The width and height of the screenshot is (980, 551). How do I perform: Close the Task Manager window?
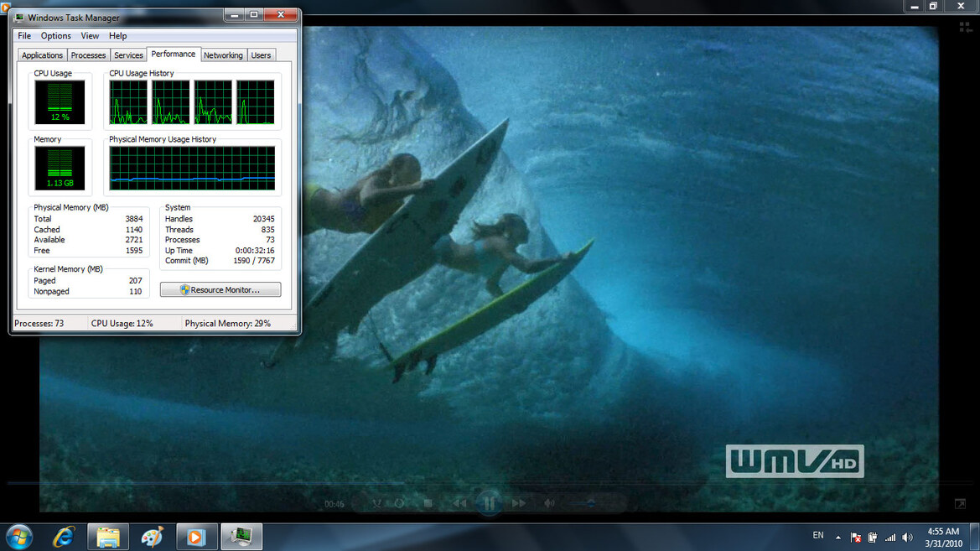tap(281, 14)
